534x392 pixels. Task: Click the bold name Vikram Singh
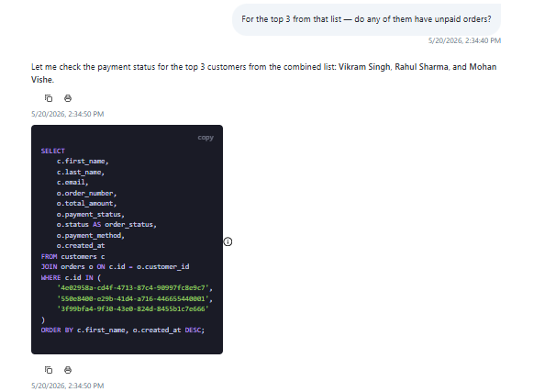[x=364, y=67]
